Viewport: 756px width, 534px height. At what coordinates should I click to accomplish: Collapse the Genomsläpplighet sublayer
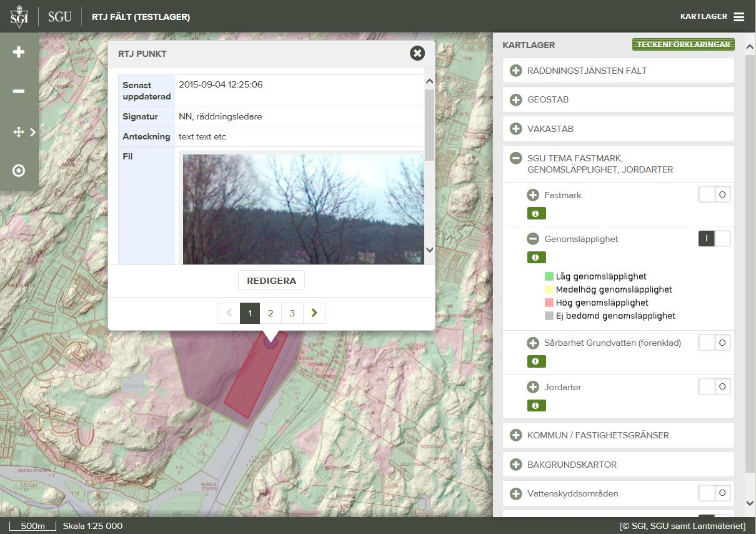point(533,239)
